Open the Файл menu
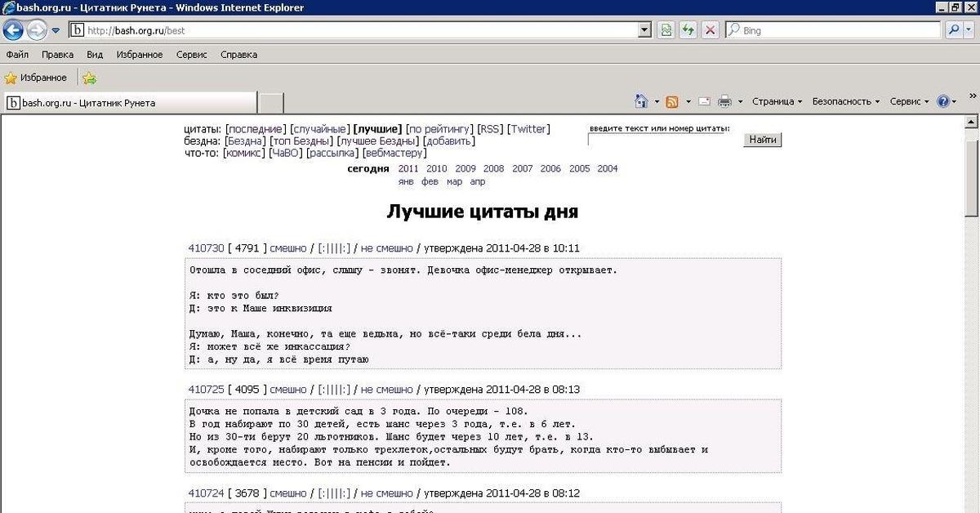 point(17,55)
